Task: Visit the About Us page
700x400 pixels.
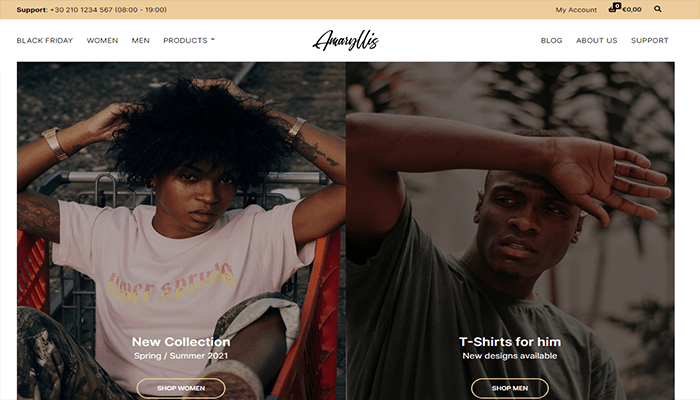Action: [x=596, y=41]
